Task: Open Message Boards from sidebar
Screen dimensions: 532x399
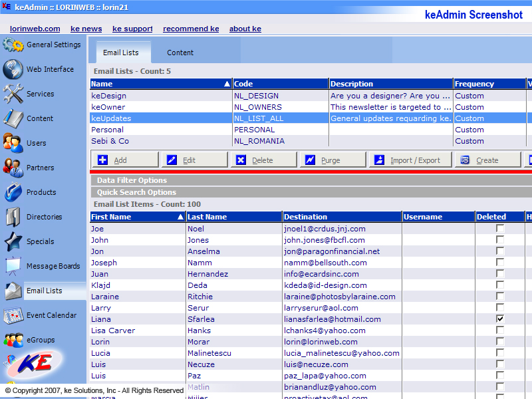Action: point(53,266)
